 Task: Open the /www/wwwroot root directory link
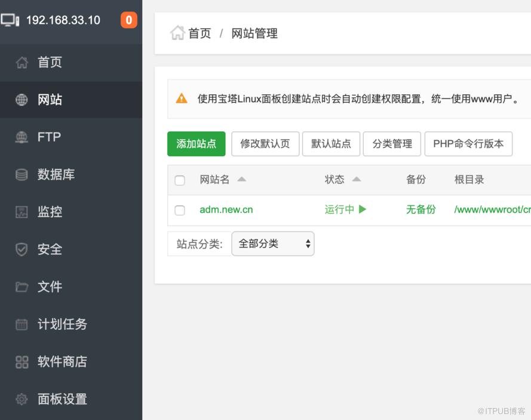click(x=492, y=209)
